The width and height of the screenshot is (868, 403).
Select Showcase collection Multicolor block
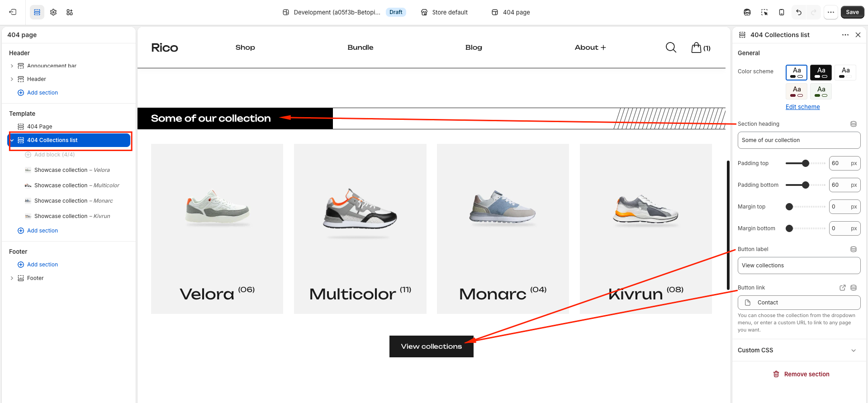point(70,185)
